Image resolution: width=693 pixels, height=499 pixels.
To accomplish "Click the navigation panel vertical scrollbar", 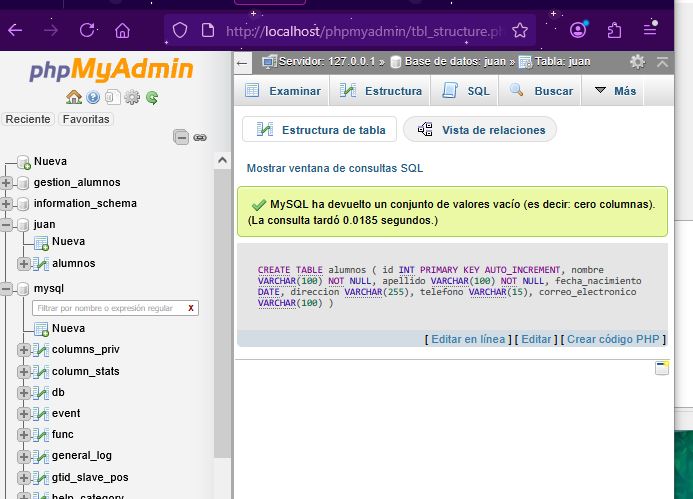I will [223, 300].
